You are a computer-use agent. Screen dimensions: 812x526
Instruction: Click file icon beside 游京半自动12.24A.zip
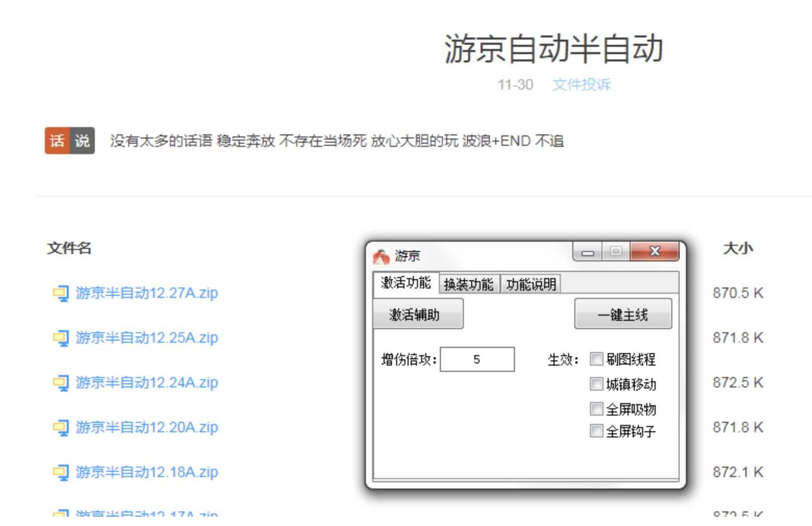[x=60, y=383]
